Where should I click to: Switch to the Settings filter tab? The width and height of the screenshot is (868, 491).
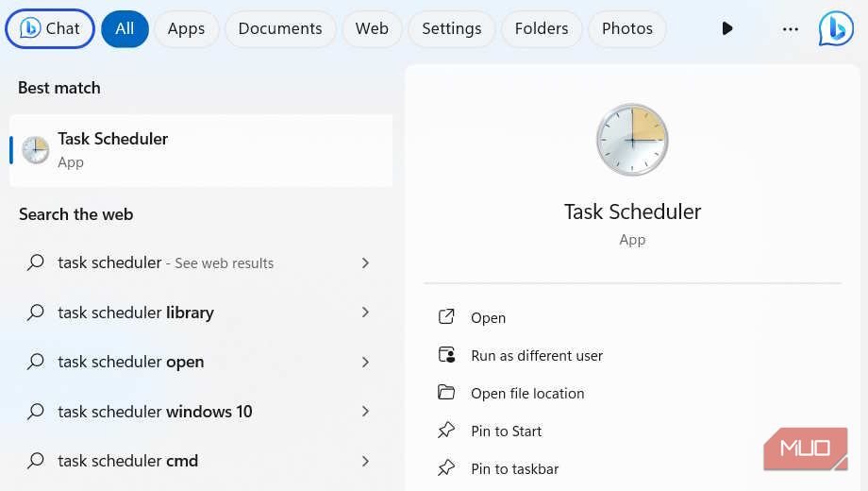point(451,28)
